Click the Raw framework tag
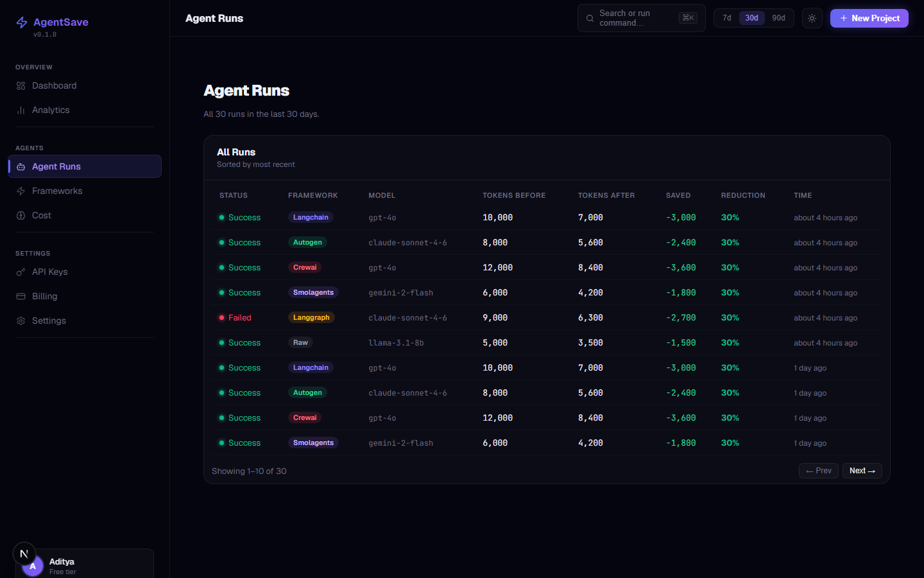The image size is (924, 578). pos(300,343)
